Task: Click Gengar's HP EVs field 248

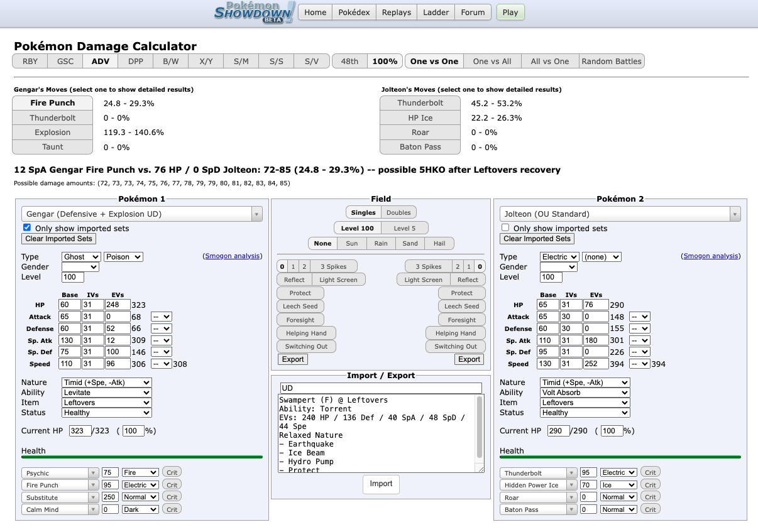Action: (119, 305)
